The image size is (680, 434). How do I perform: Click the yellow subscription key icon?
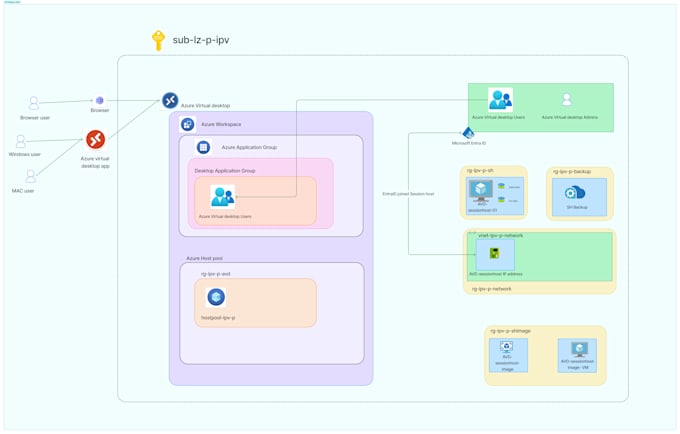point(158,40)
